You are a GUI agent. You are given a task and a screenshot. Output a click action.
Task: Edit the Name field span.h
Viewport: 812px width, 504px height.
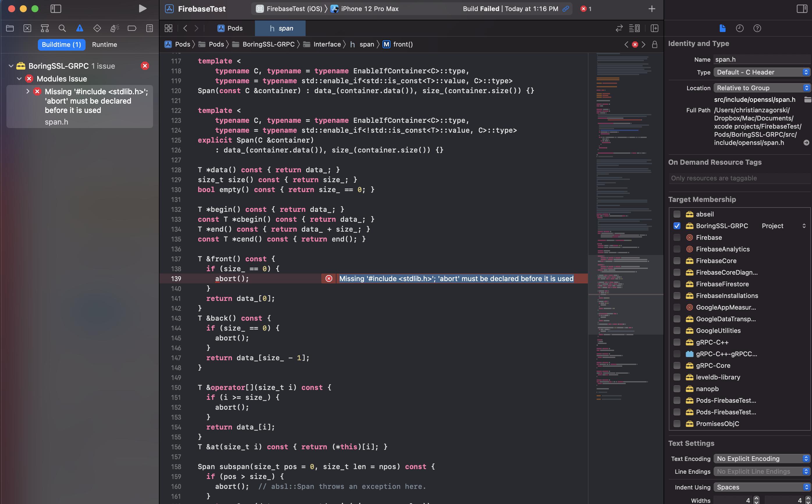(x=762, y=60)
